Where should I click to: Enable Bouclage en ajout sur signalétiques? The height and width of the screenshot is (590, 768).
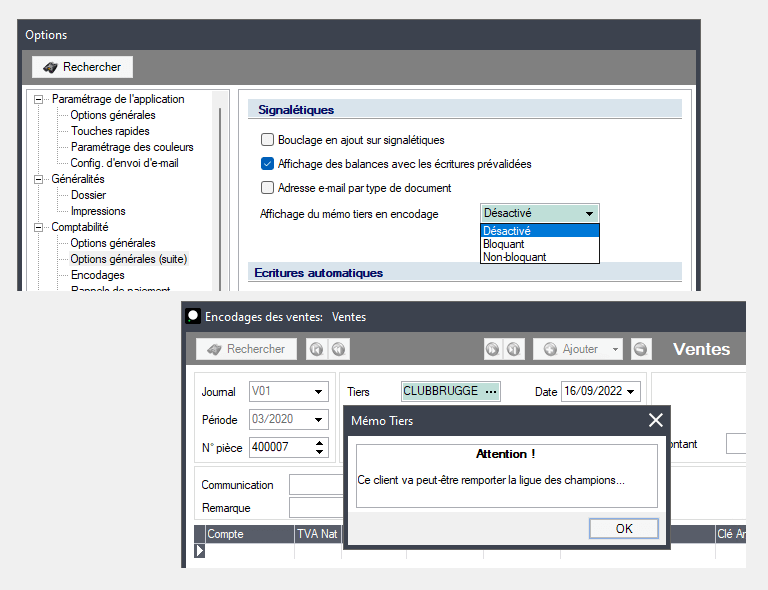pyautogui.click(x=267, y=140)
